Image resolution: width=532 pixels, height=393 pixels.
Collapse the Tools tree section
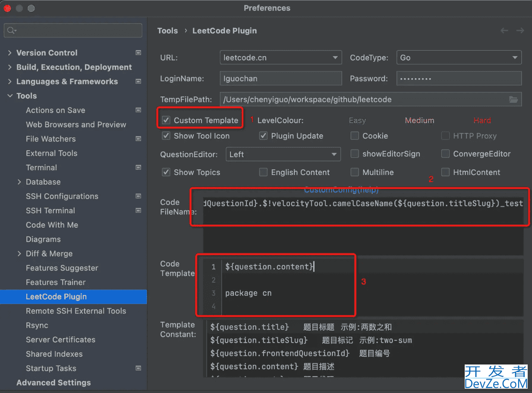tap(10, 96)
